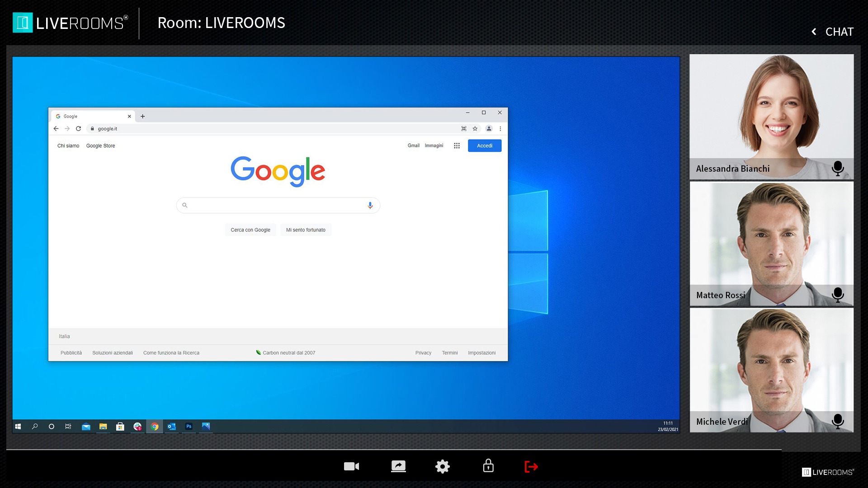Click the Google search box

(278, 205)
